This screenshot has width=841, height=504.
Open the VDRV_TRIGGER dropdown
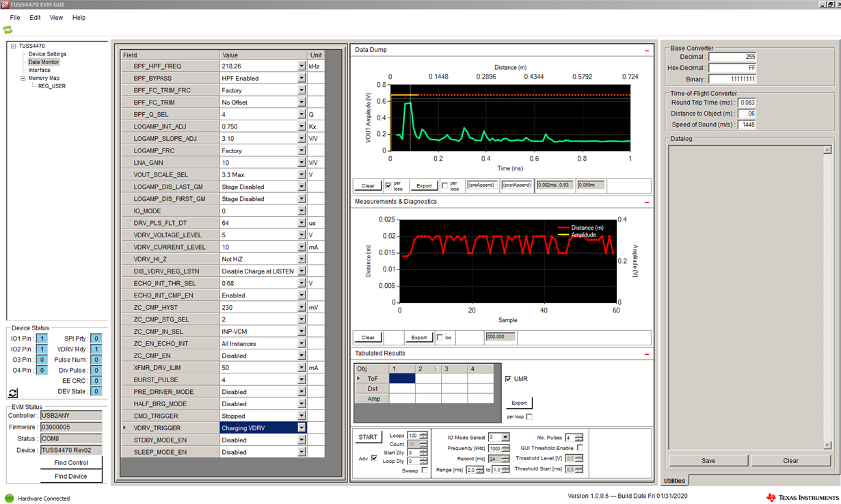[302, 428]
